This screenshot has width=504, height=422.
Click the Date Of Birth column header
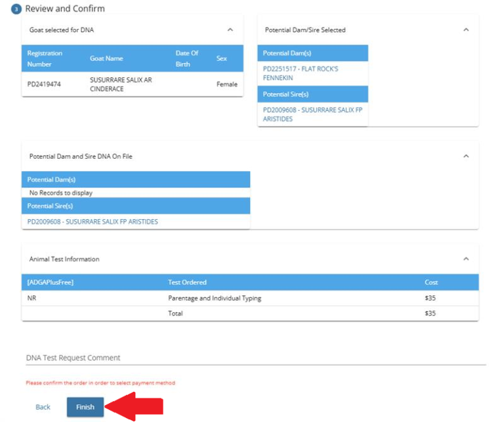click(x=186, y=58)
